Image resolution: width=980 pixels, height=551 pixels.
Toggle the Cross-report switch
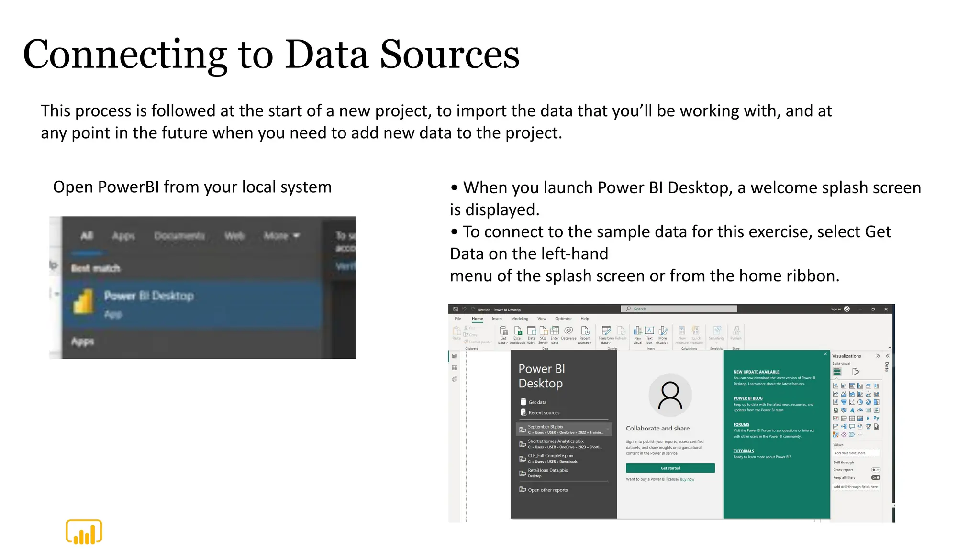(x=876, y=470)
